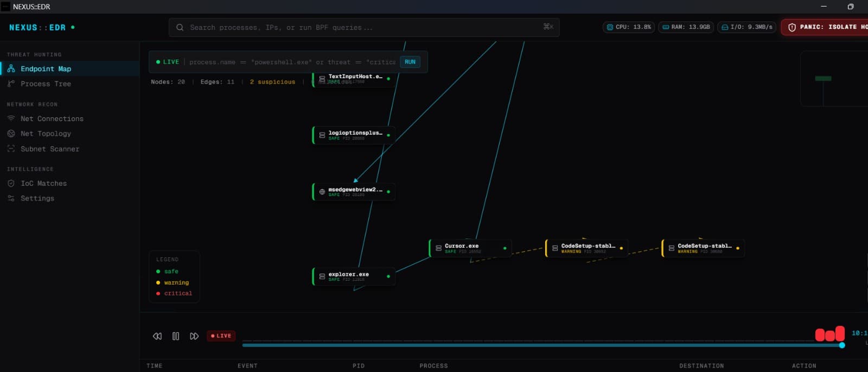Select the Cursor.exe node

coord(470,248)
